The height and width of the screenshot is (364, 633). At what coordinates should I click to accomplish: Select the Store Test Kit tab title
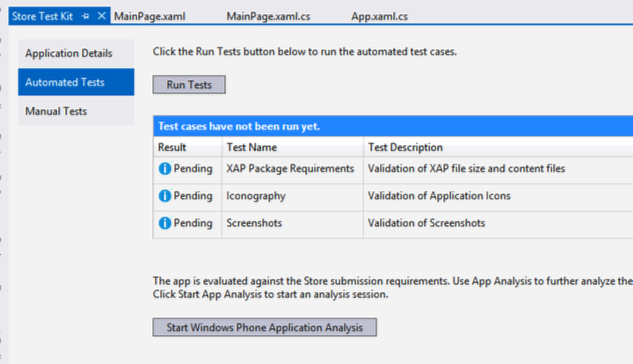[44, 17]
